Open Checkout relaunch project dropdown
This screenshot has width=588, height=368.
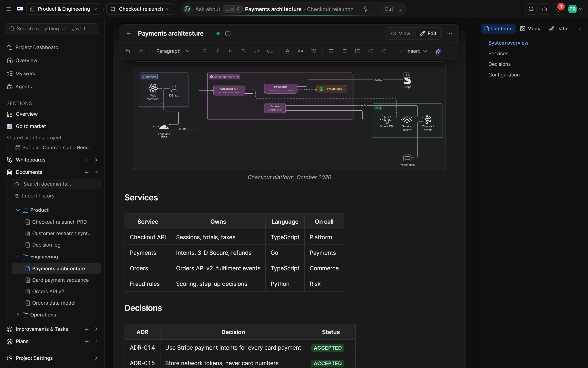[140, 9]
